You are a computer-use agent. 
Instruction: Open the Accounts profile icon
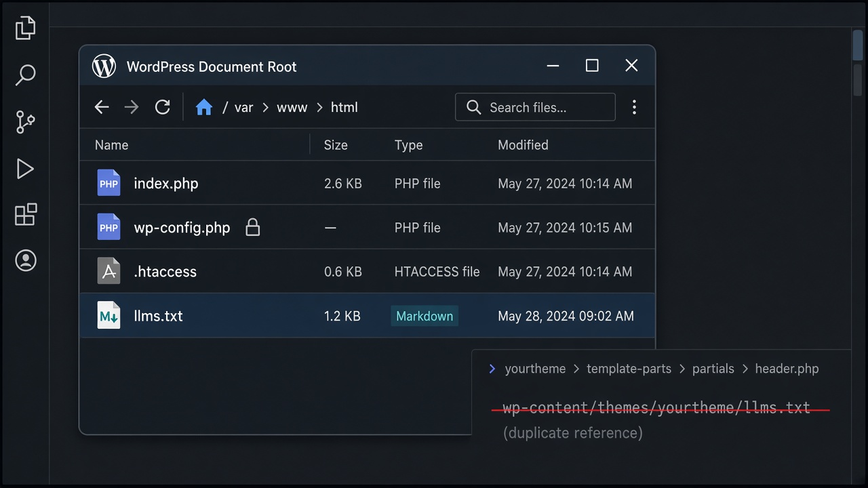click(26, 260)
